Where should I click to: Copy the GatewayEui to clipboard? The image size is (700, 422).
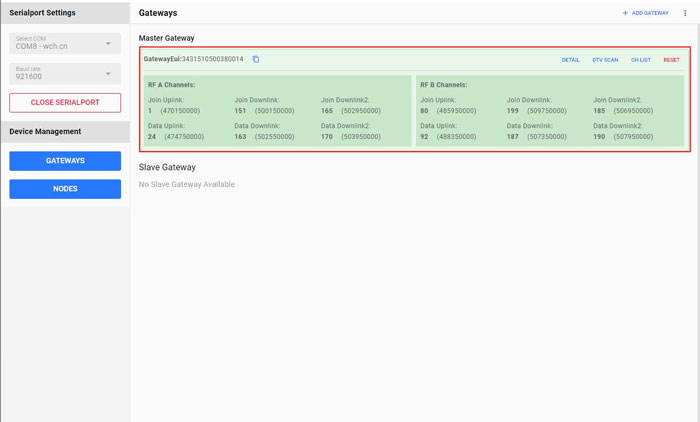coord(256,59)
